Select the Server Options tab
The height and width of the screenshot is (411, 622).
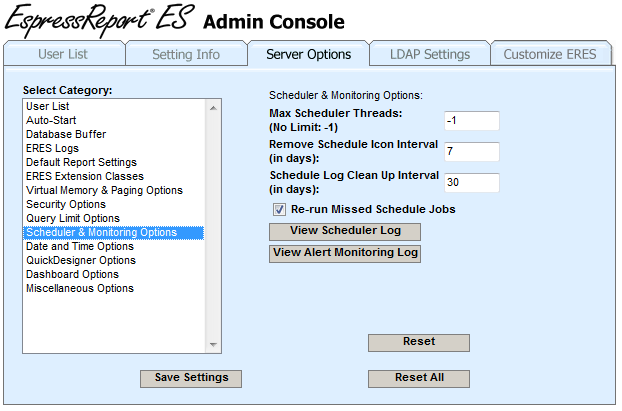pyautogui.click(x=309, y=54)
